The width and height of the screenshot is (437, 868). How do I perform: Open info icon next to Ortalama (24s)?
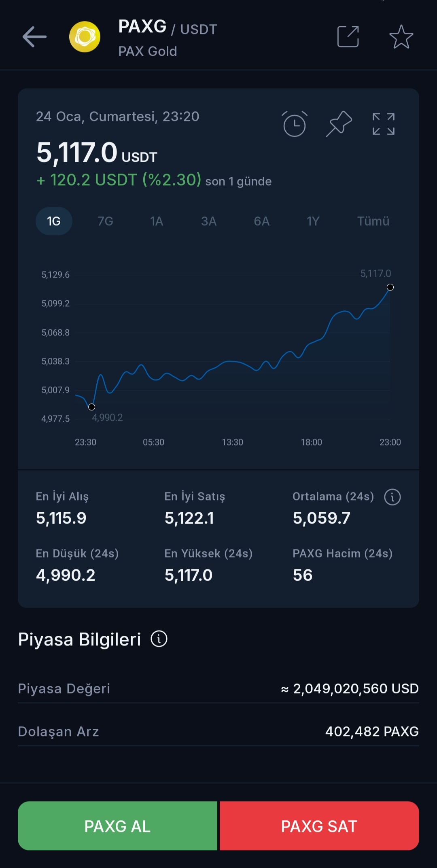point(392,497)
